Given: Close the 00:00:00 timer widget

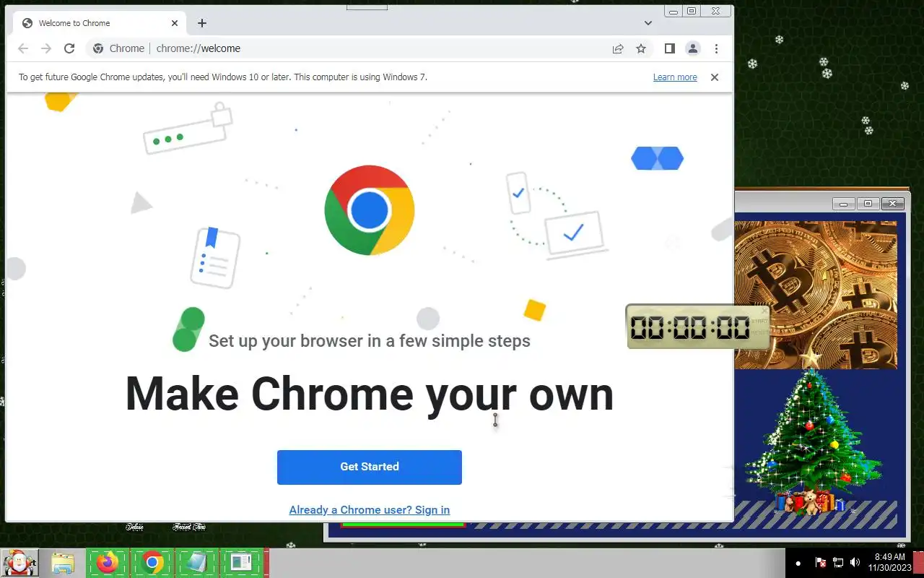Looking at the screenshot, I should point(764,311).
